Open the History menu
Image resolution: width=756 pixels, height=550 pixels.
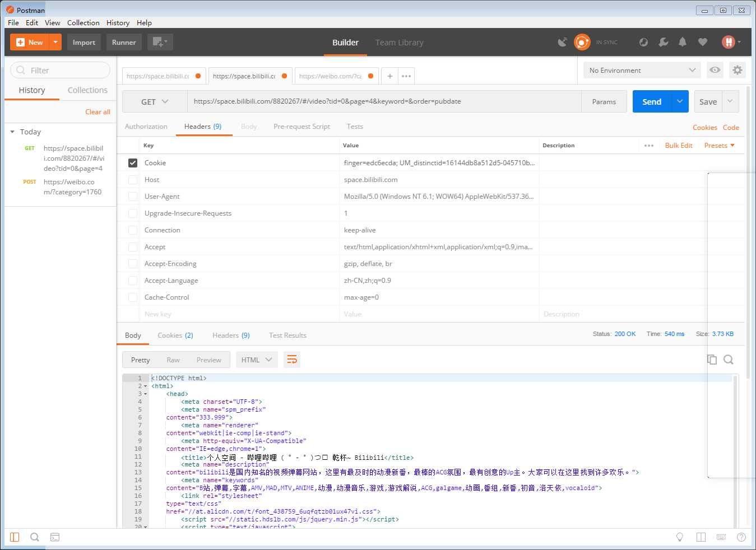(118, 23)
